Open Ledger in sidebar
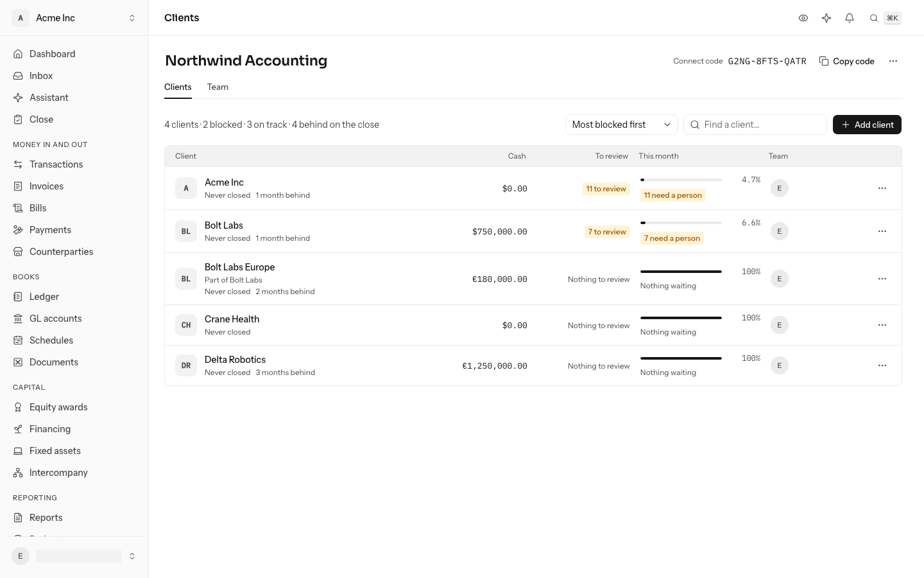 click(x=74, y=297)
